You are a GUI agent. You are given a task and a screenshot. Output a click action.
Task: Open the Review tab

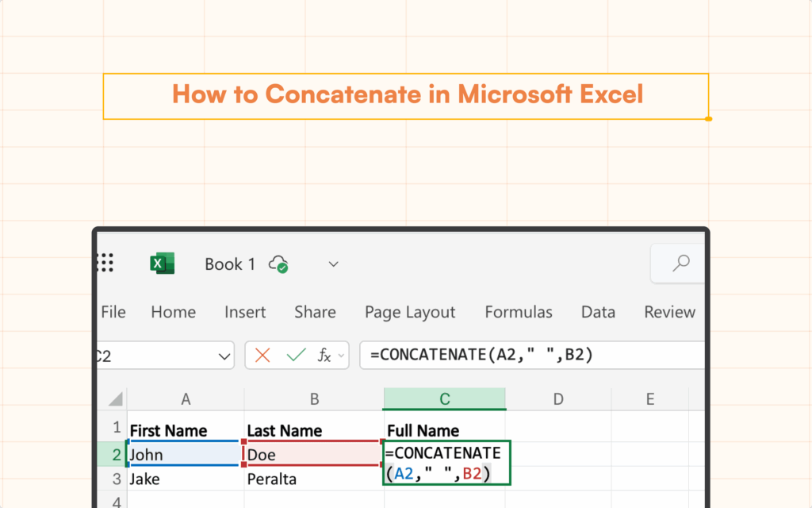[669, 312]
